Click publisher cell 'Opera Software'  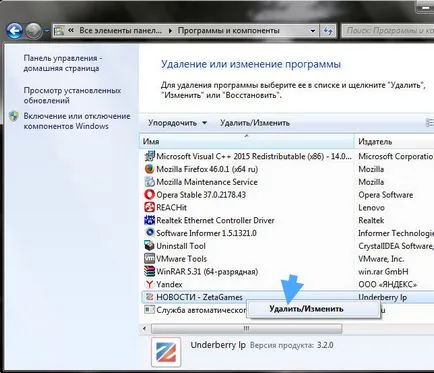coord(386,195)
